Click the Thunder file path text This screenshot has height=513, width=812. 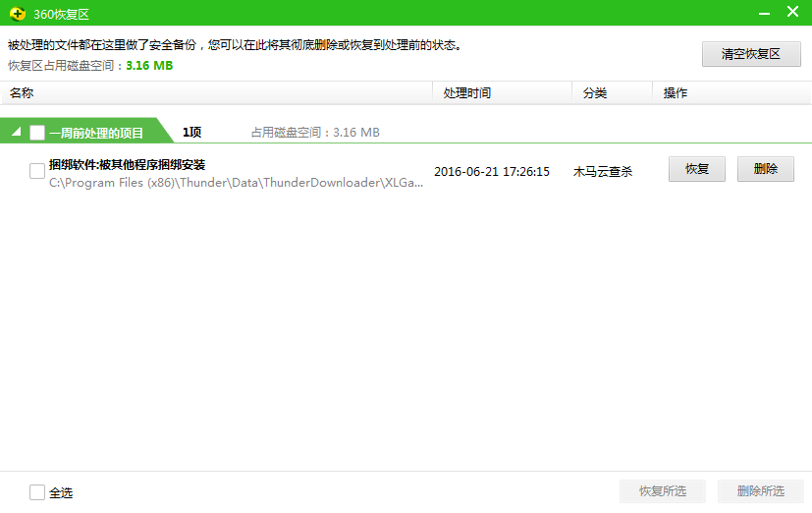click(237, 183)
